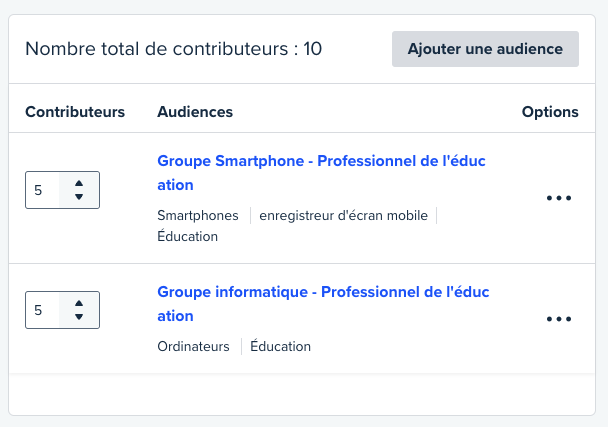This screenshot has width=608, height=427.
Task: Select Éducation tag beside Ordinateurs
Action: (x=281, y=346)
